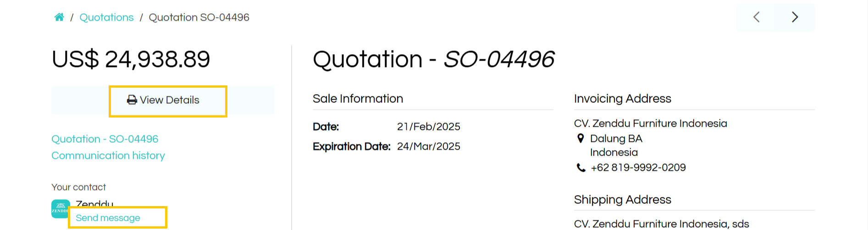Go to the home page icon
The height and width of the screenshot is (230, 868).
coord(59,17)
